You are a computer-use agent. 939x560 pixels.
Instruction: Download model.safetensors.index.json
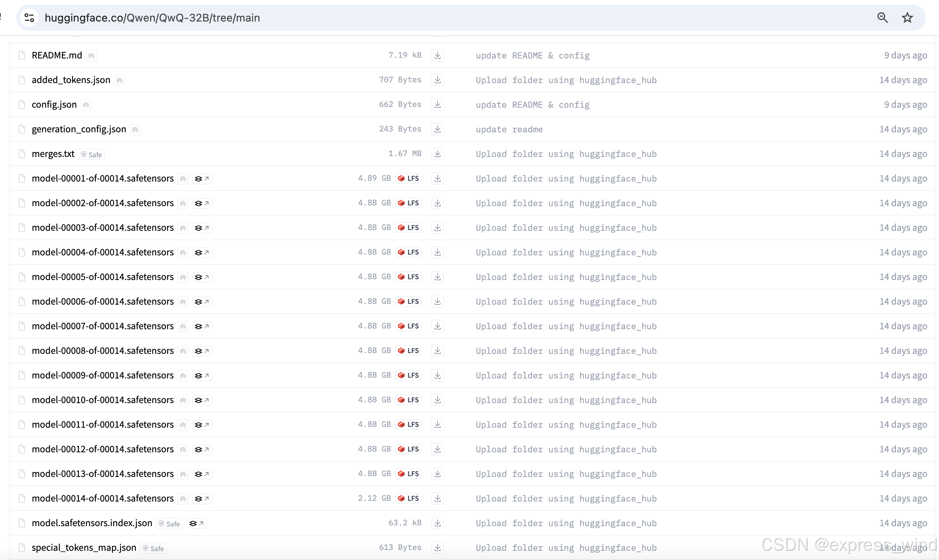point(438,523)
